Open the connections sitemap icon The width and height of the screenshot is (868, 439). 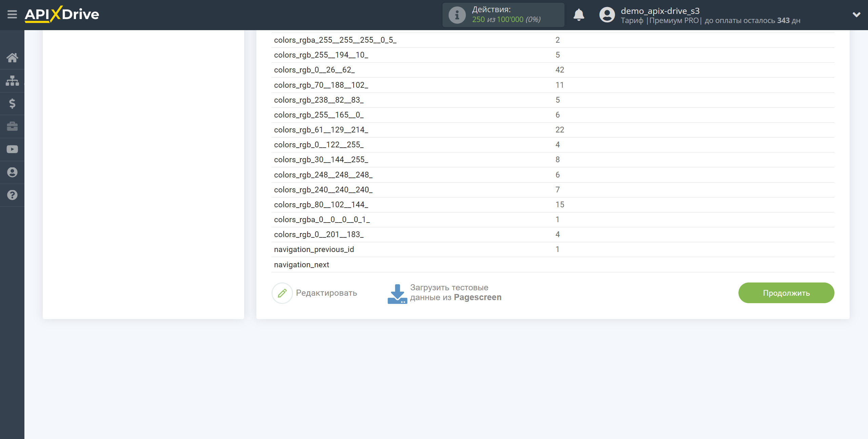(12, 81)
